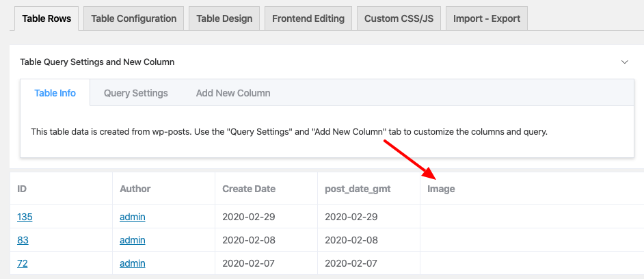
Task: Follow the post ID 72 link
Action: tap(23, 263)
